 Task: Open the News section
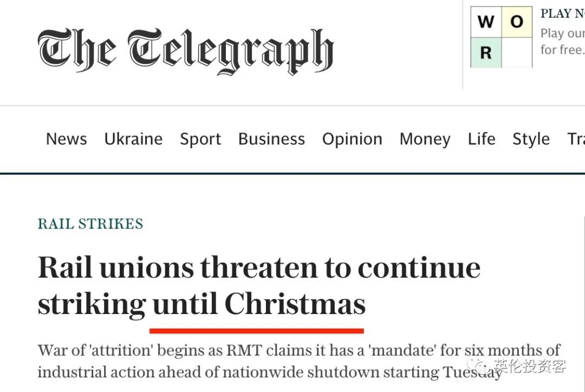pyautogui.click(x=66, y=139)
